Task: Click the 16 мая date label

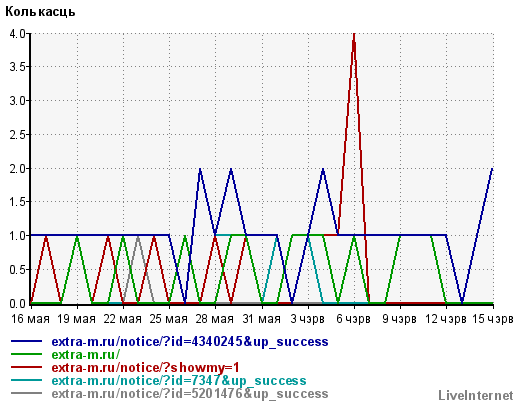Action: click(30, 319)
